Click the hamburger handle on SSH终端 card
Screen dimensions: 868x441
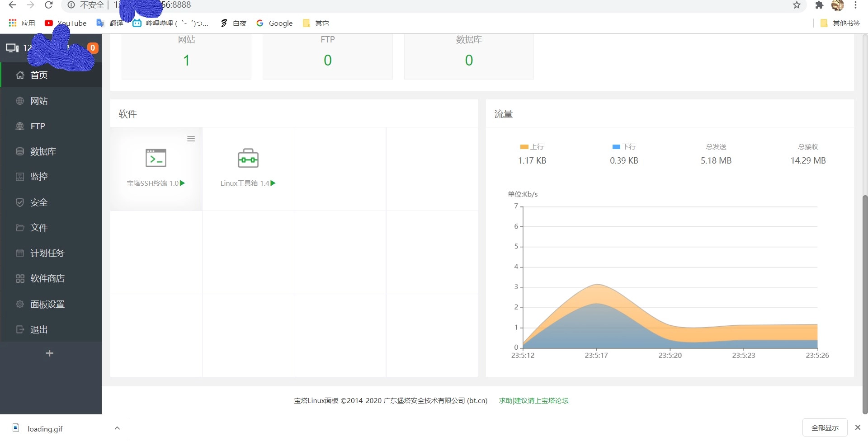191,139
